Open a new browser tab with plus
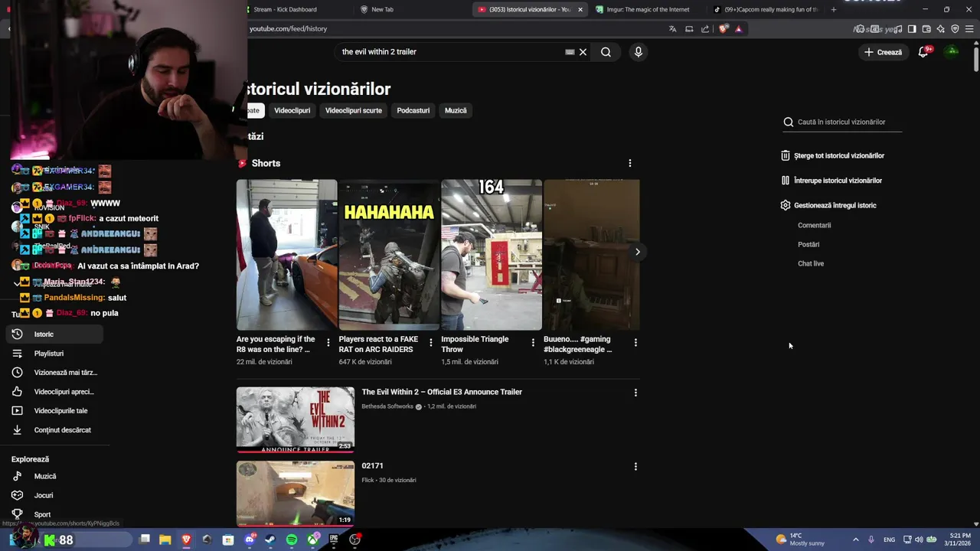 (834, 9)
